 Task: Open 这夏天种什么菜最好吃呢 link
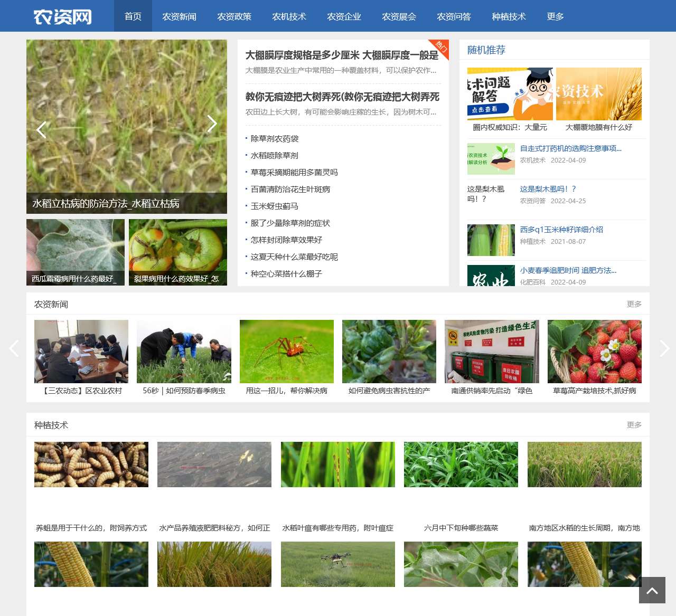(x=294, y=257)
